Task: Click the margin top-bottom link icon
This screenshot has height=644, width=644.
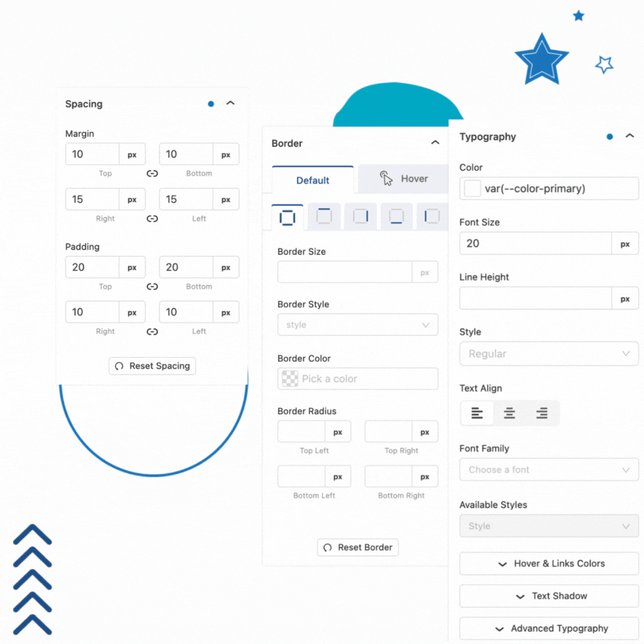Action: (152, 173)
